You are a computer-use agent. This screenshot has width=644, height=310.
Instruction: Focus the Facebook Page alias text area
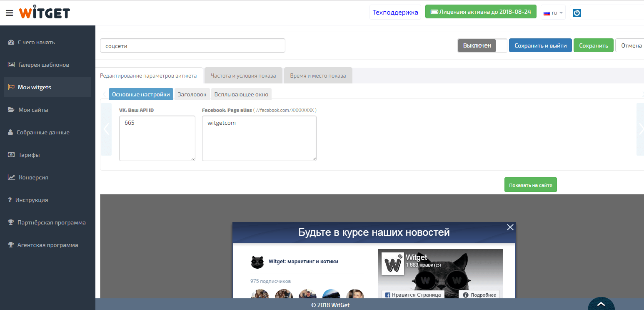point(259,138)
